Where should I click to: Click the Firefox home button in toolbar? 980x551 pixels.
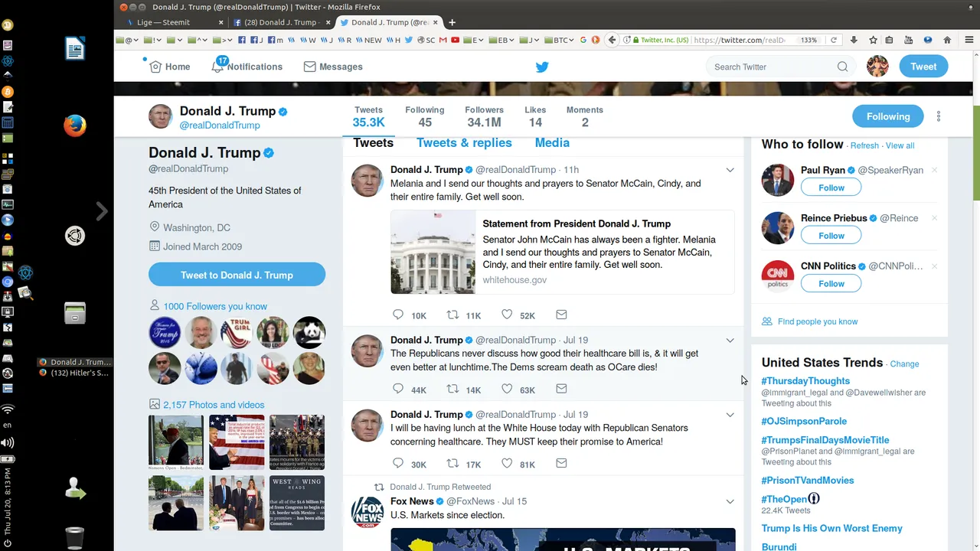[x=947, y=40]
